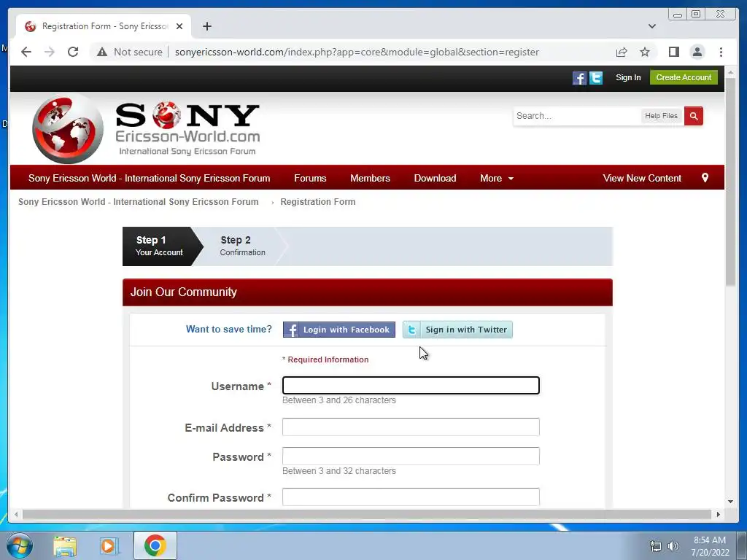Click the Not secure warning icon
The height and width of the screenshot is (560, 747).
(102, 52)
